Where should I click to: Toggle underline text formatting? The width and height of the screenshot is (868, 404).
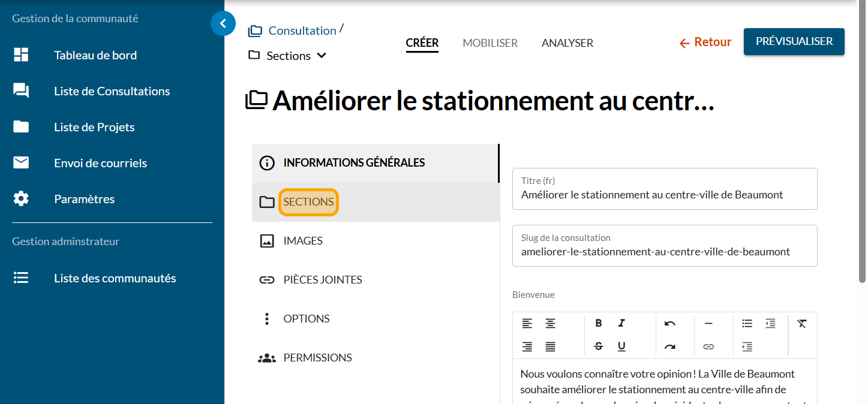621,346
